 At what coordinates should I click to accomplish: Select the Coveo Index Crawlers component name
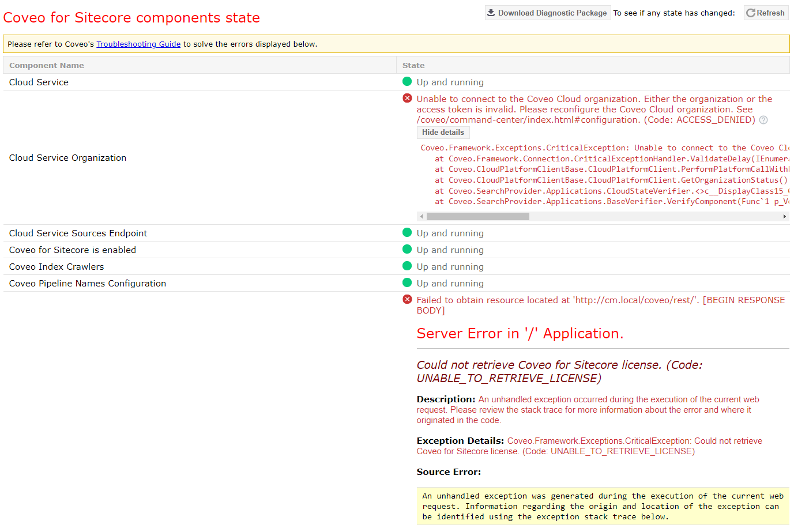57,267
